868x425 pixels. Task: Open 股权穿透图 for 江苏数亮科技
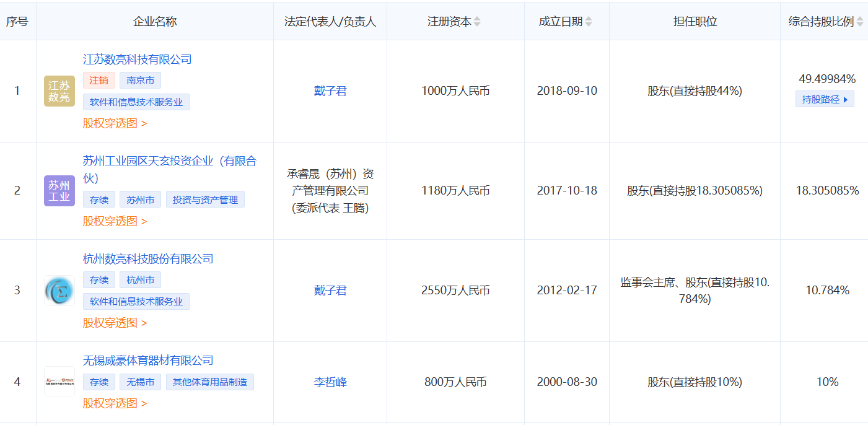(115, 123)
